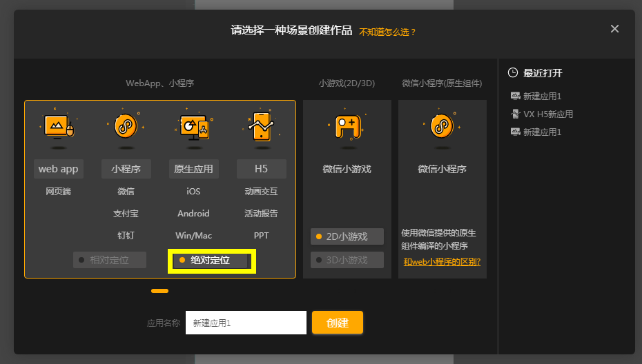Click the 小程序 link-chain icon

(126, 125)
